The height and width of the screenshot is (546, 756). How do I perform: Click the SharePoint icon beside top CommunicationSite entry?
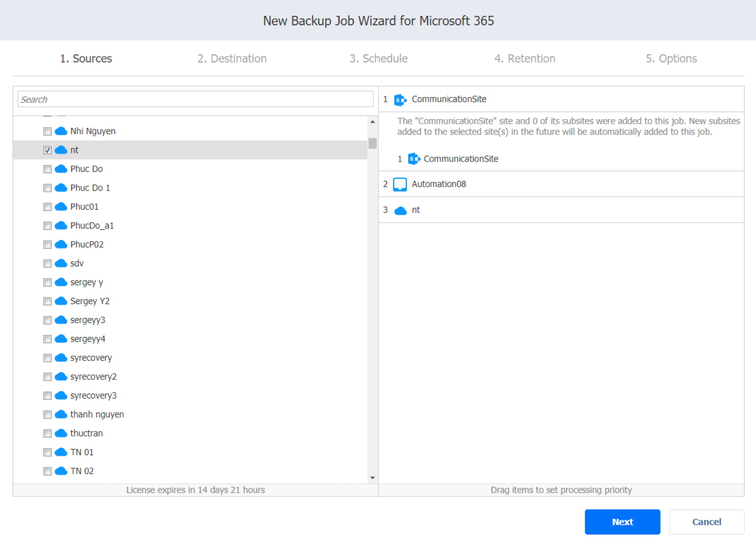click(x=400, y=100)
